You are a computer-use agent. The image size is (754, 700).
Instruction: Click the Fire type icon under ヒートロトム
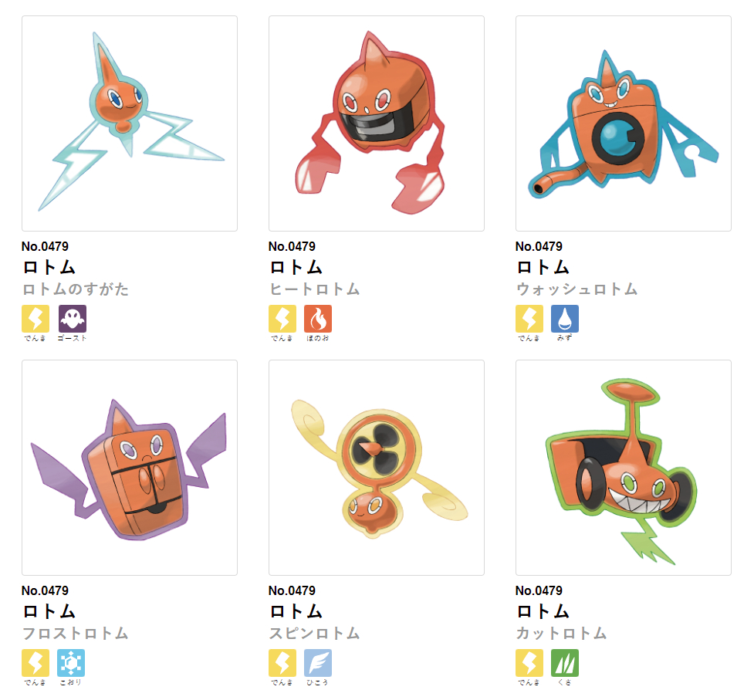tap(318, 318)
